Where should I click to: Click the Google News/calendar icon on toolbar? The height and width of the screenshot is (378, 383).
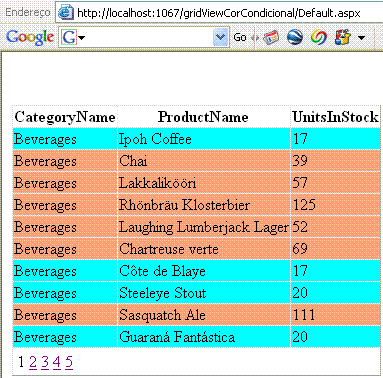pos(271,37)
